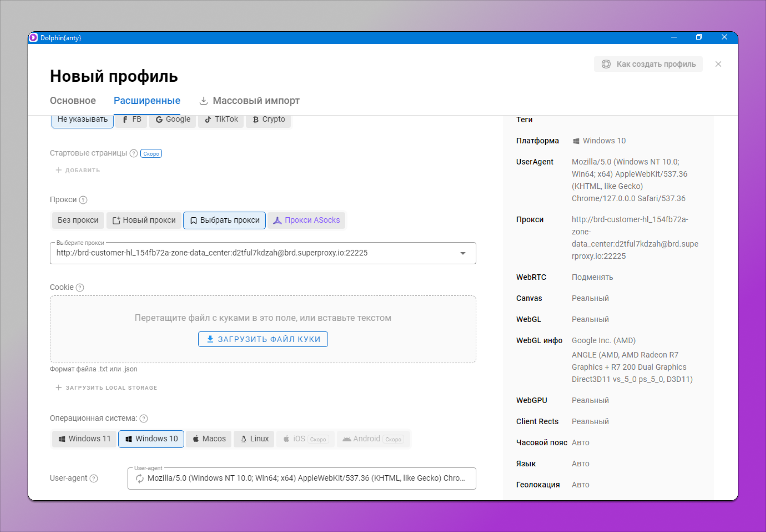The image size is (766, 532).
Task: Choose the Macos operating system option
Action: (x=209, y=439)
